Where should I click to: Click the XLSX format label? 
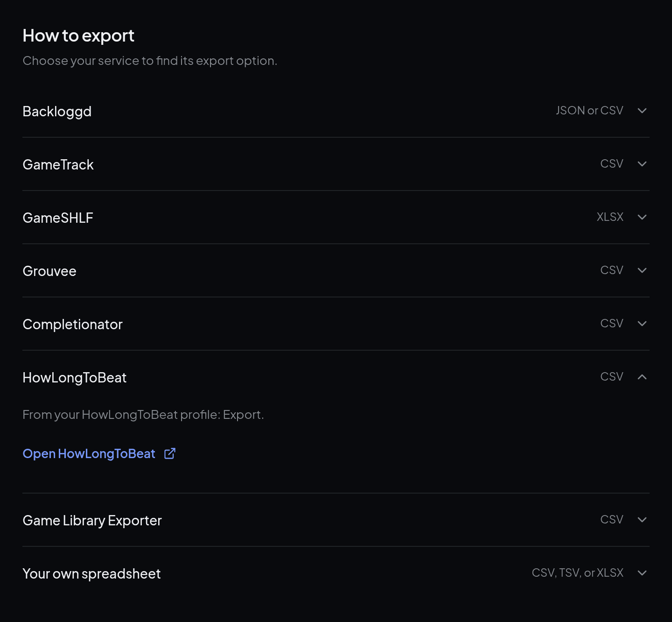pyautogui.click(x=610, y=217)
